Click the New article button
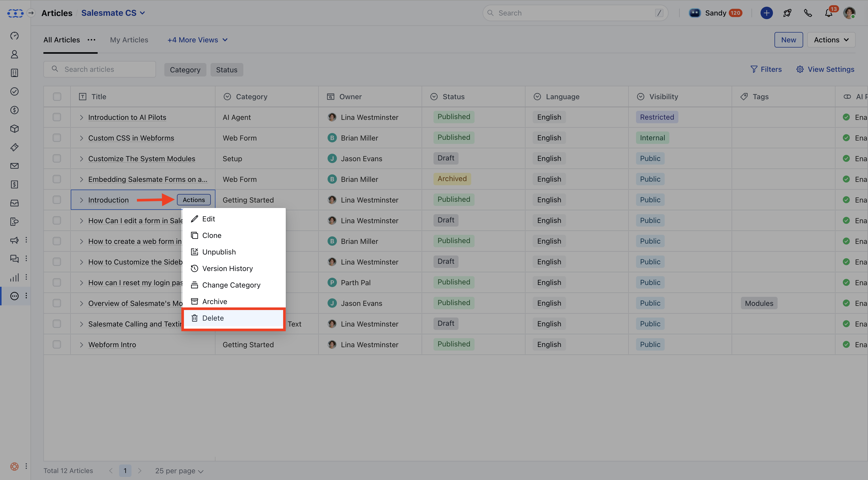The image size is (868, 480). pos(788,40)
